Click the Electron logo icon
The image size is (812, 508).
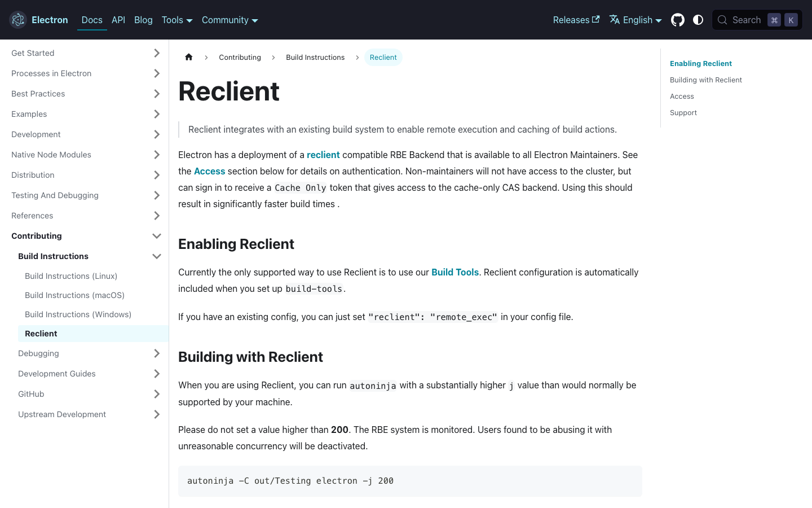tap(18, 20)
